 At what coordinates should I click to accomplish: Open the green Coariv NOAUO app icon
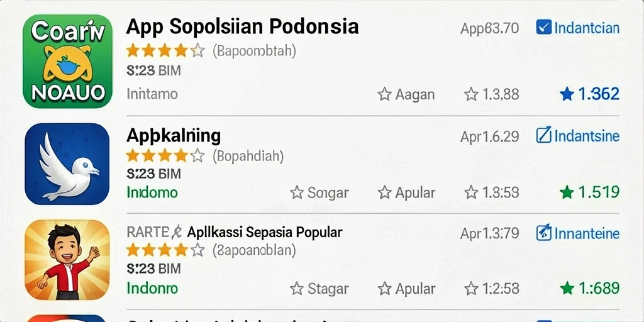68,62
